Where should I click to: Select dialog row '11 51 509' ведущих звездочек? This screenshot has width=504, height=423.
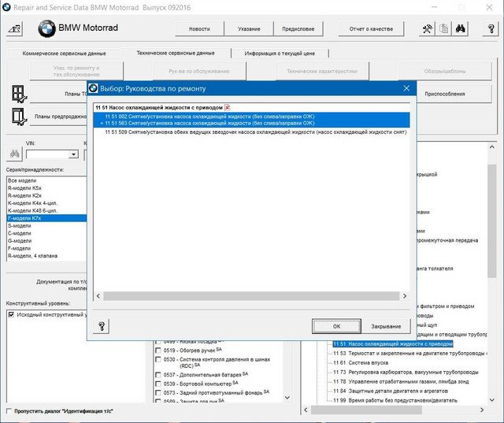point(252,132)
